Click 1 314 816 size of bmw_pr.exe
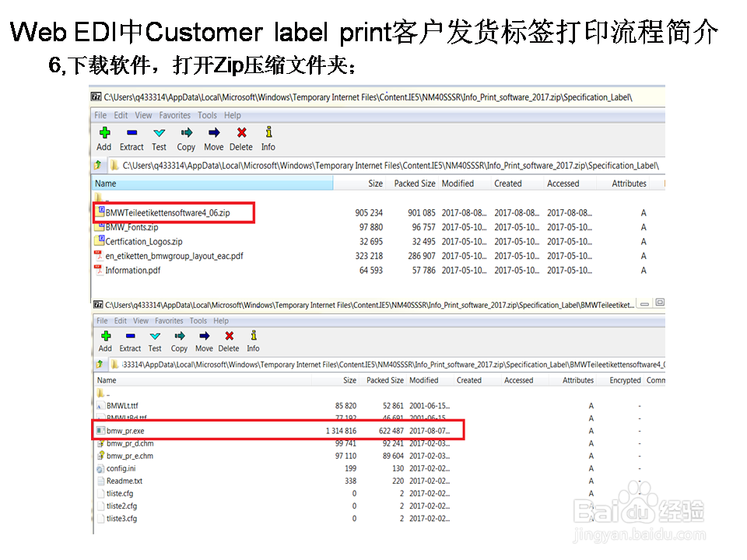This screenshot has width=747, height=560. click(341, 430)
